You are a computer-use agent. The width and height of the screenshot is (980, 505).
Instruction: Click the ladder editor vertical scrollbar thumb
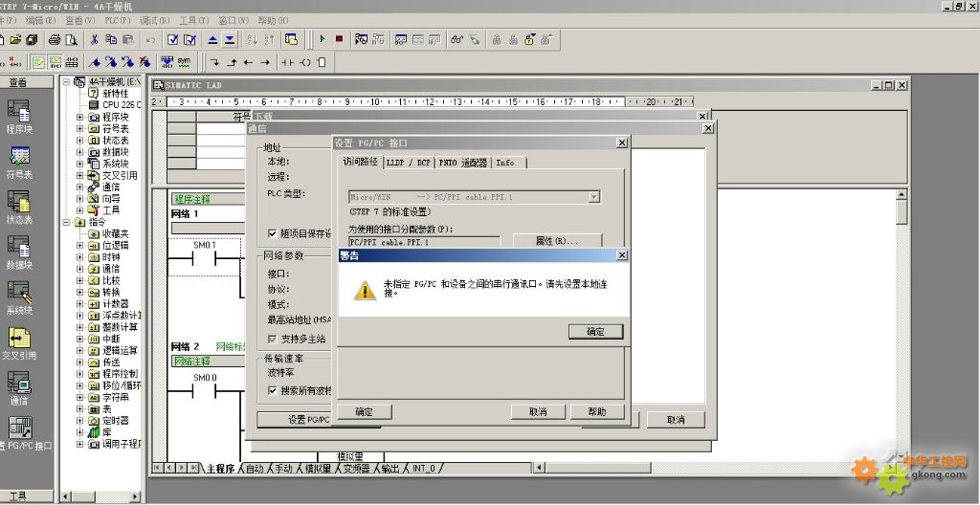pos(902,212)
